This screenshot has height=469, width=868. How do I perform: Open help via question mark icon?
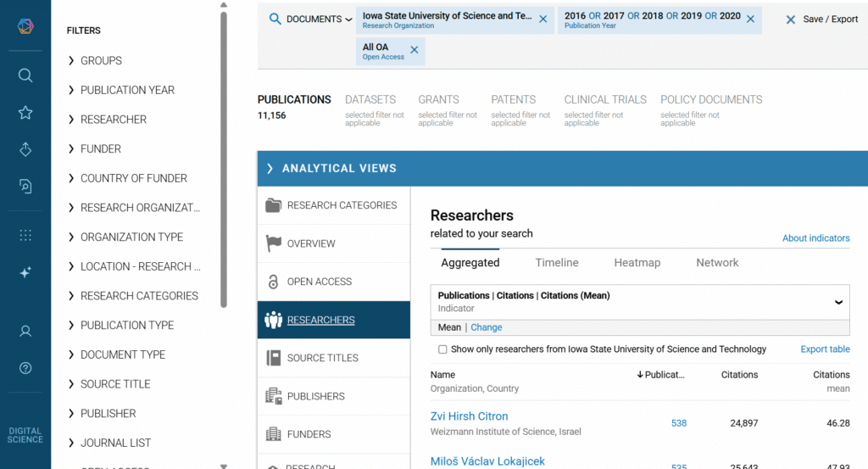click(x=25, y=368)
